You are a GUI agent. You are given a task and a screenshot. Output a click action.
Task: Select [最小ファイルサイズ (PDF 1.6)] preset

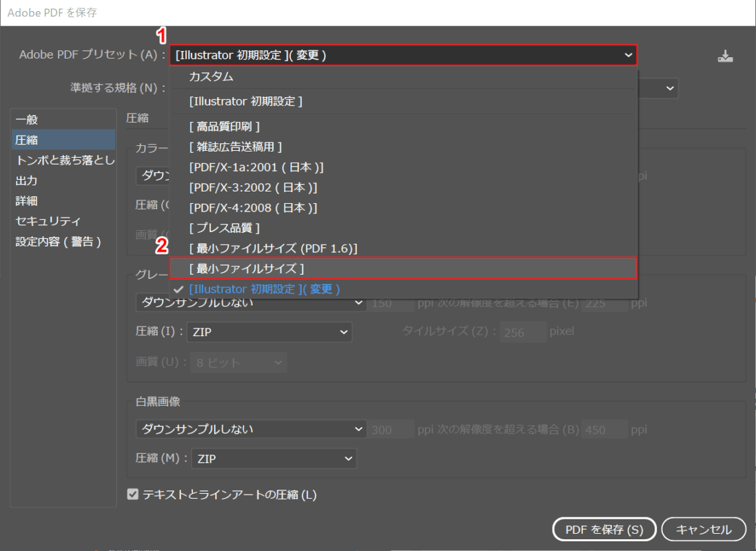click(403, 248)
